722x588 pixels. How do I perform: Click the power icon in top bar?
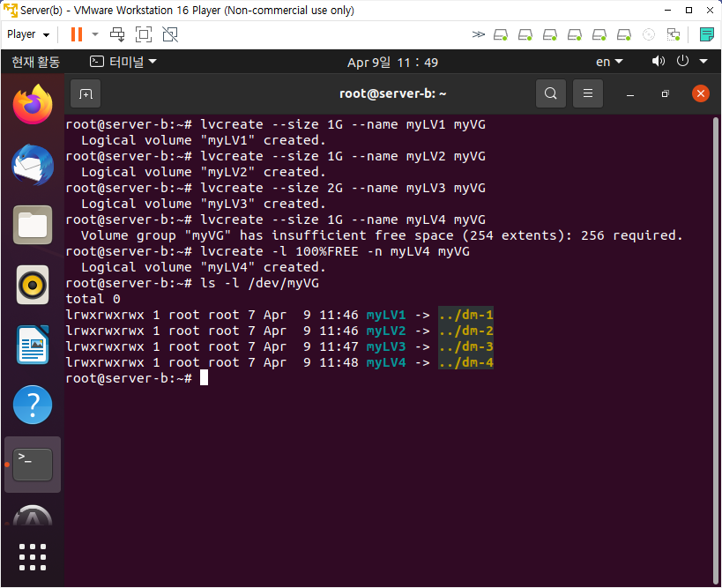coord(682,61)
